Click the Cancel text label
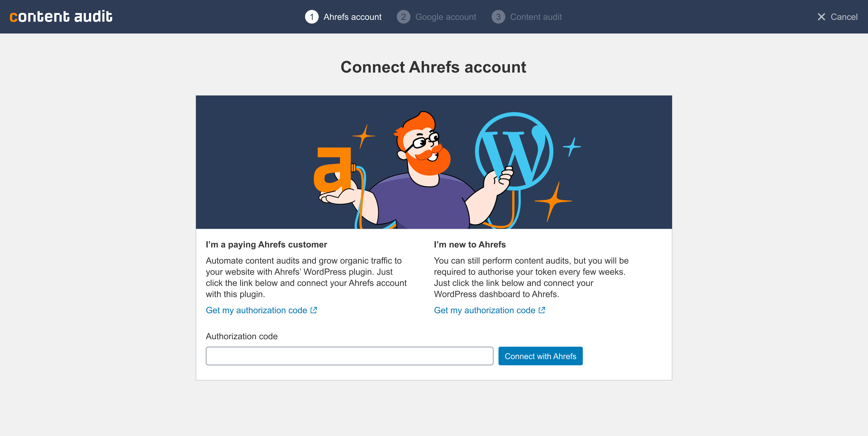868x436 pixels. click(844, 17)
